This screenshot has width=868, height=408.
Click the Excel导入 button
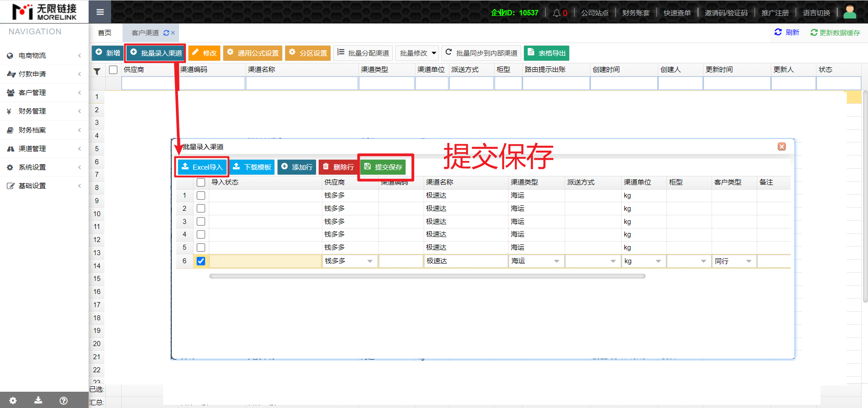202,167
